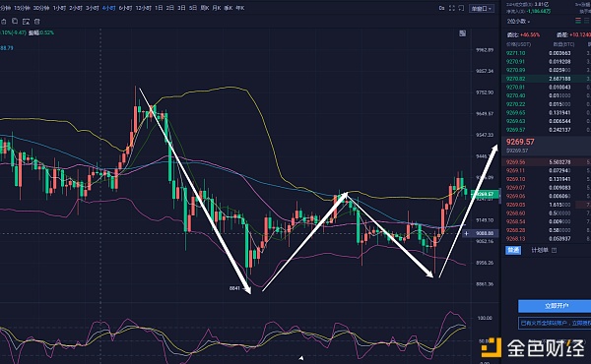Click bid price 9268.54 row
The height and width of the screenshot is (364, 591).
click(x=546, y=221)
